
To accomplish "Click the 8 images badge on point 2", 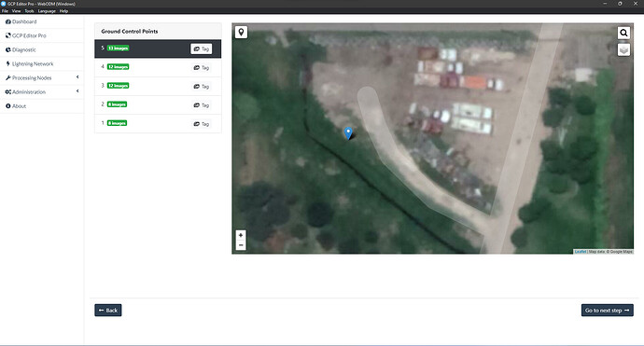I will (117, 104).
